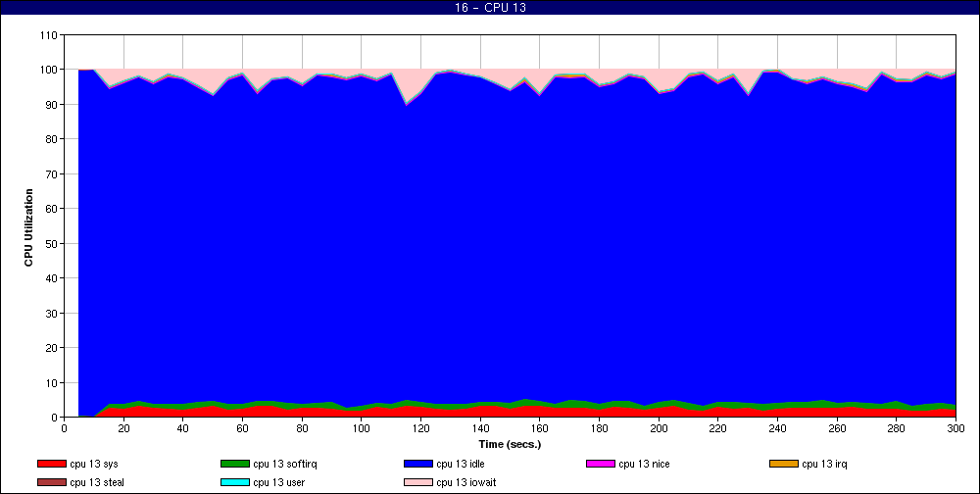980x494 pixels.
Task: Click the 30 tick label on y-axis
Action: (51, 314)
